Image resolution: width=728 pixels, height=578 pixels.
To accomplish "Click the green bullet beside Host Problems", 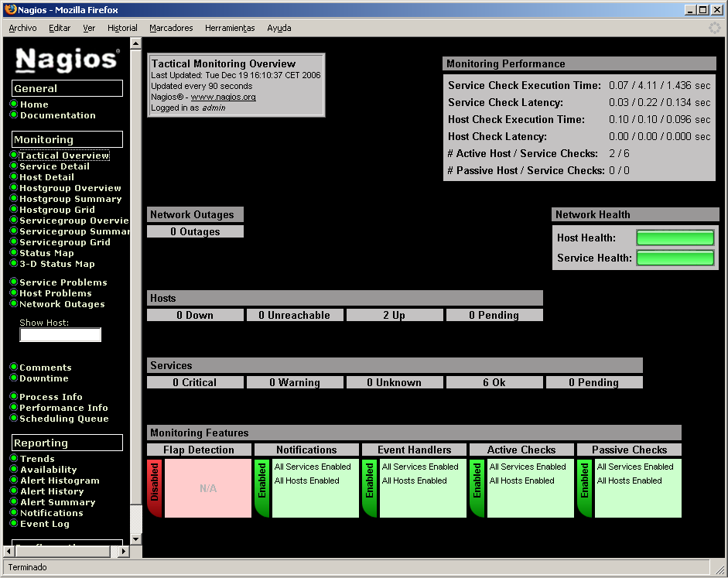I will tap(14, 292).
